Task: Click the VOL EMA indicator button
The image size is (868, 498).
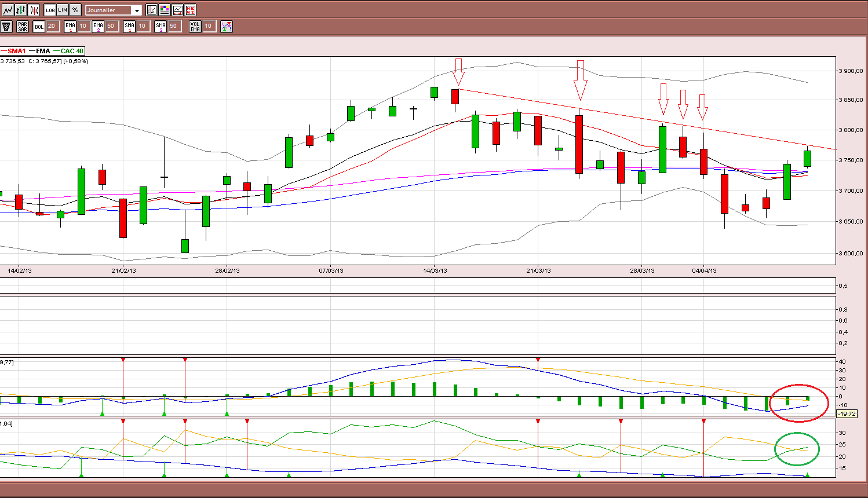Action: 195,27
